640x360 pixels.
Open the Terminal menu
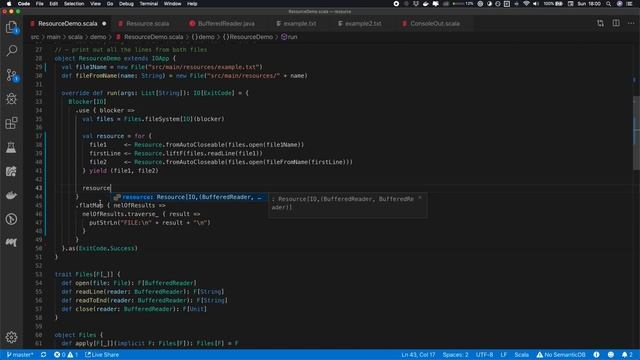click(149, 4)
